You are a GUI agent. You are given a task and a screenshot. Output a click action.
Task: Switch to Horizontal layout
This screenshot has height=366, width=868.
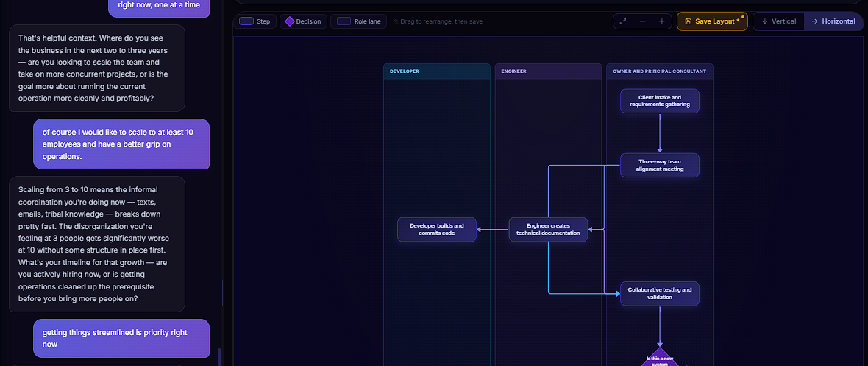[x=833, y=21]
